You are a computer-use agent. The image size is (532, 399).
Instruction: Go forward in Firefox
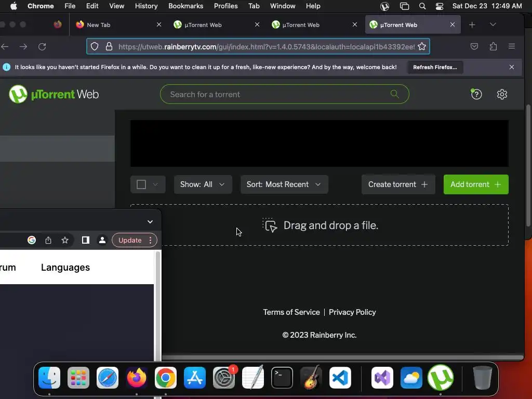click(23, 46)
